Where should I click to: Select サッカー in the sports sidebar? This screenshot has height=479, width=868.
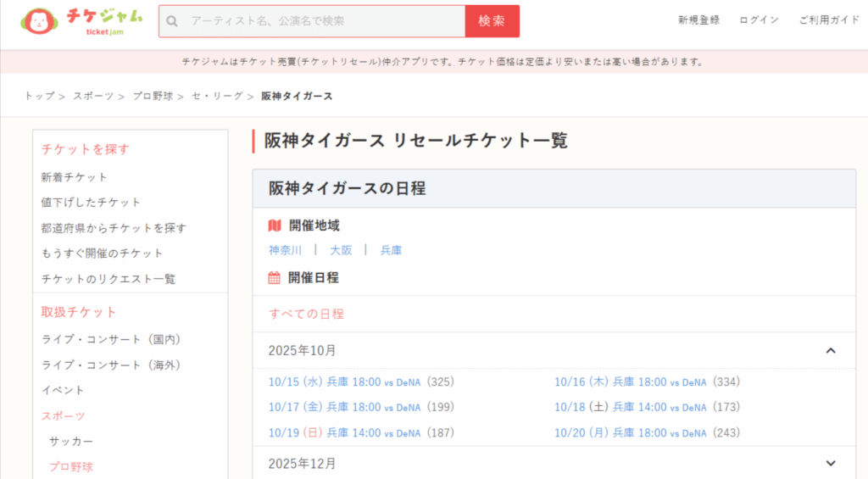[70, 442]
